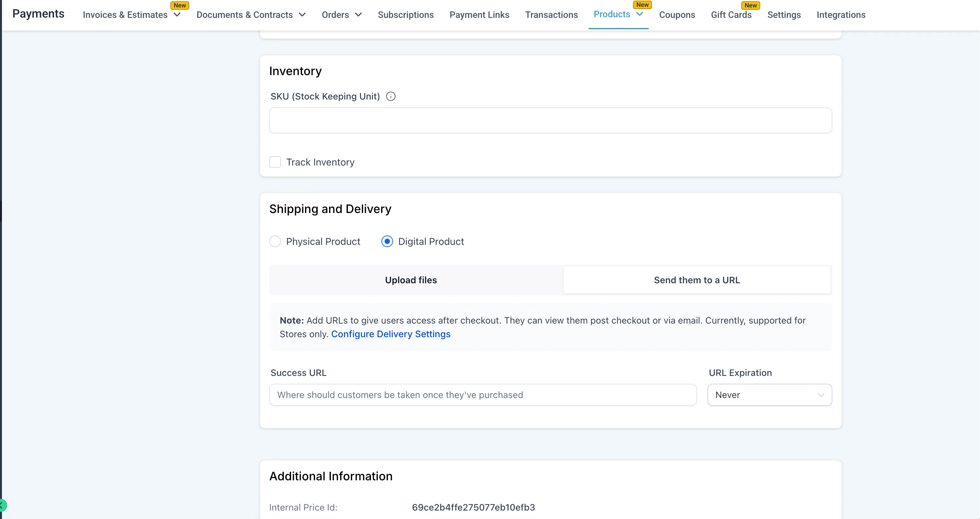Select the Digital Product radio button
This screenshot has width=980, height=519.
(x=387, y=241)
